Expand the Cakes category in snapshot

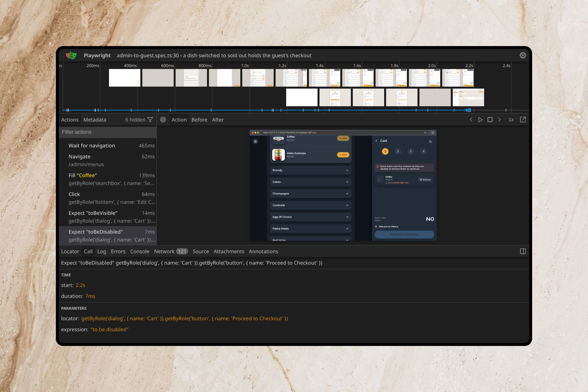(x=310, y=182)
